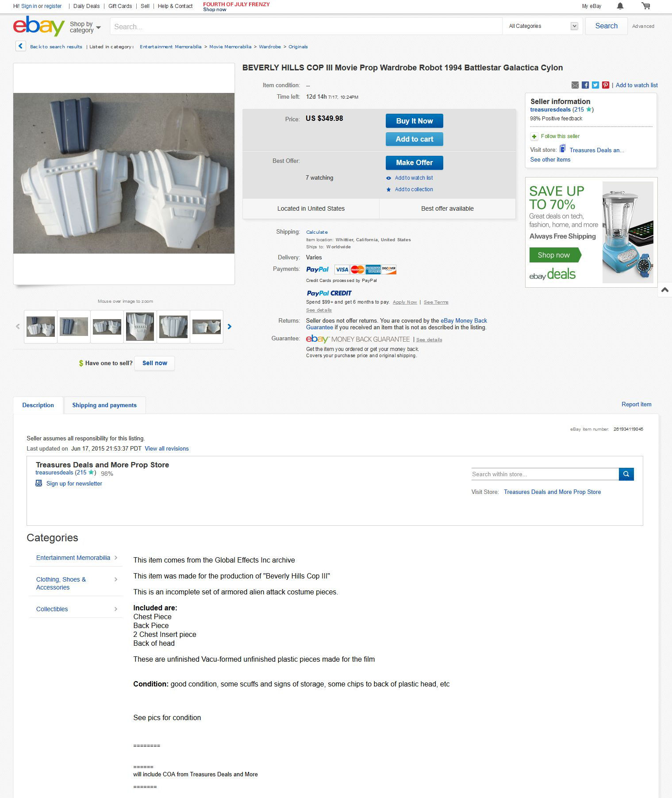Expand Shop by category menu
Image resolution: width=672 pixels, height=798 pixels.
tap(85, 27)
